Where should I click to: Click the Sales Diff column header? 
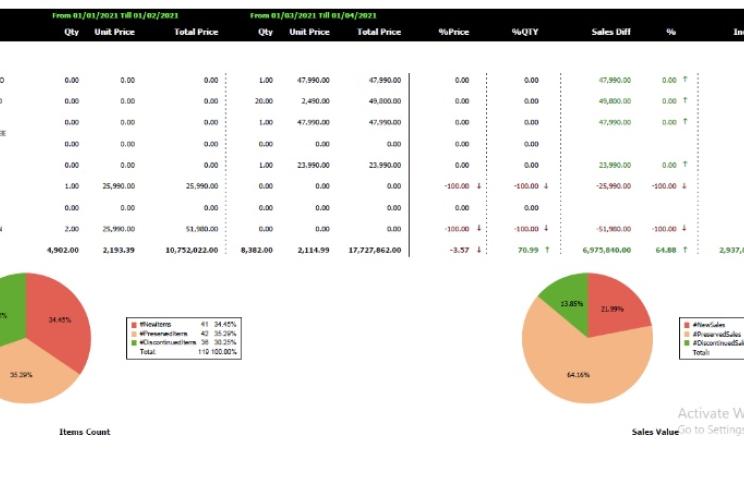pyautogui.click(x=611, y=32)
